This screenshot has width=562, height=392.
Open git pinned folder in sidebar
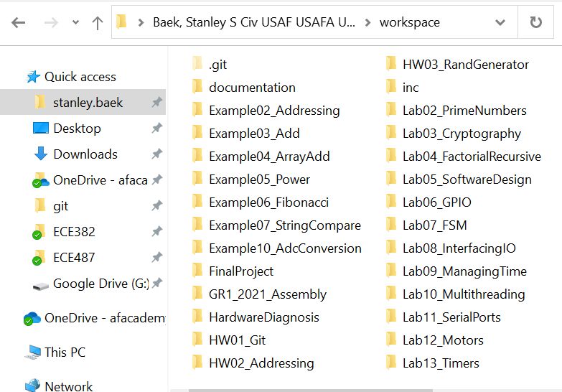coord(60,206)
